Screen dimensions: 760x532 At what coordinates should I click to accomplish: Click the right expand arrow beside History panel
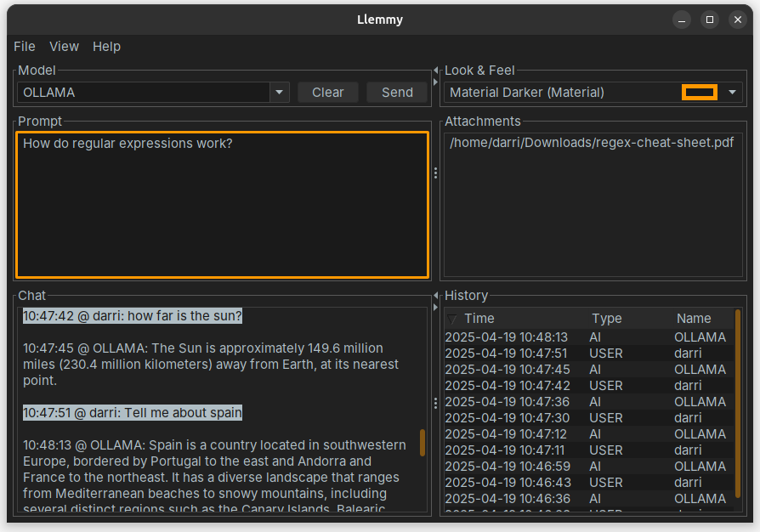[435, 307]
